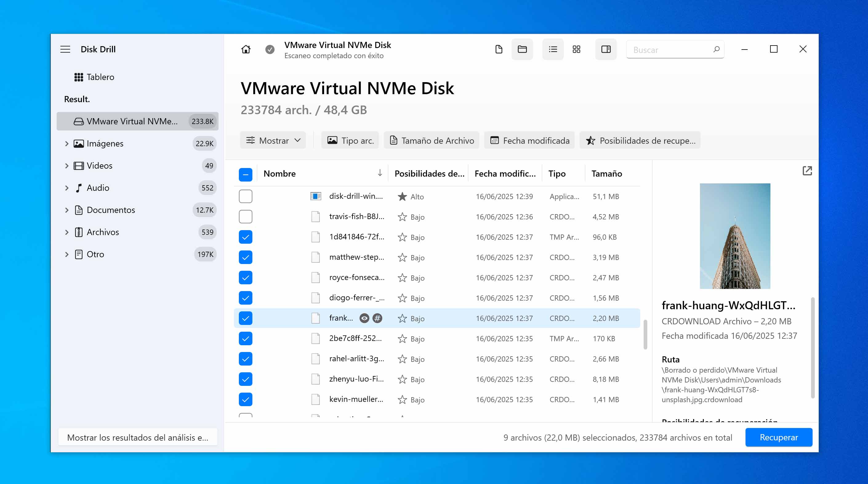
Task: Click the star icon on travis-fish row
Action: [x=402, y=217]
